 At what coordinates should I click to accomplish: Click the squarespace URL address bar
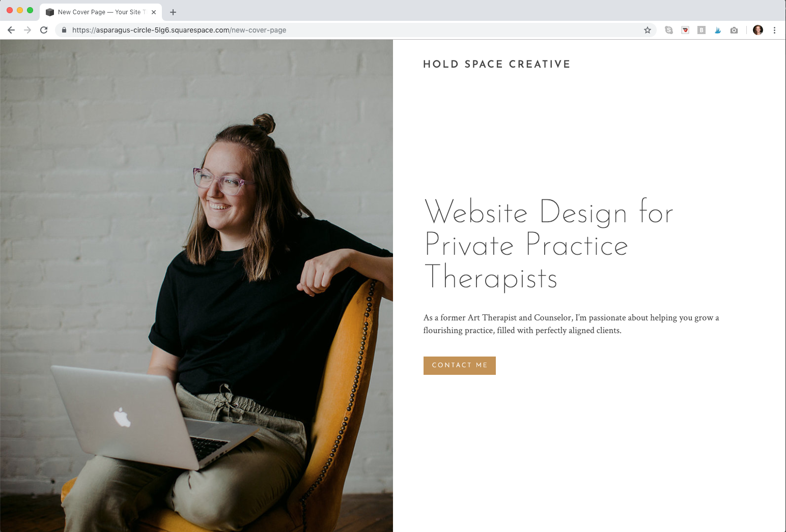coord(351,30)
